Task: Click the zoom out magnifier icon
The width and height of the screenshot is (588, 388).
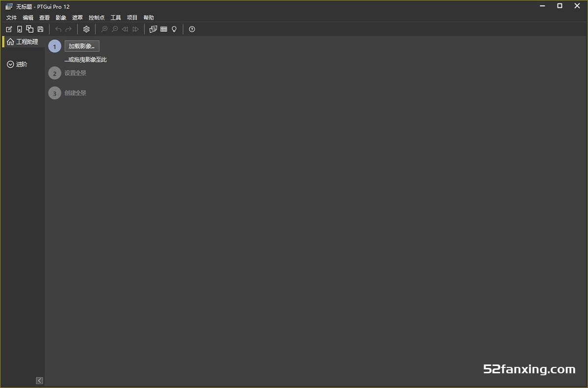Action: pyautogui.click(x=115, y=29)
